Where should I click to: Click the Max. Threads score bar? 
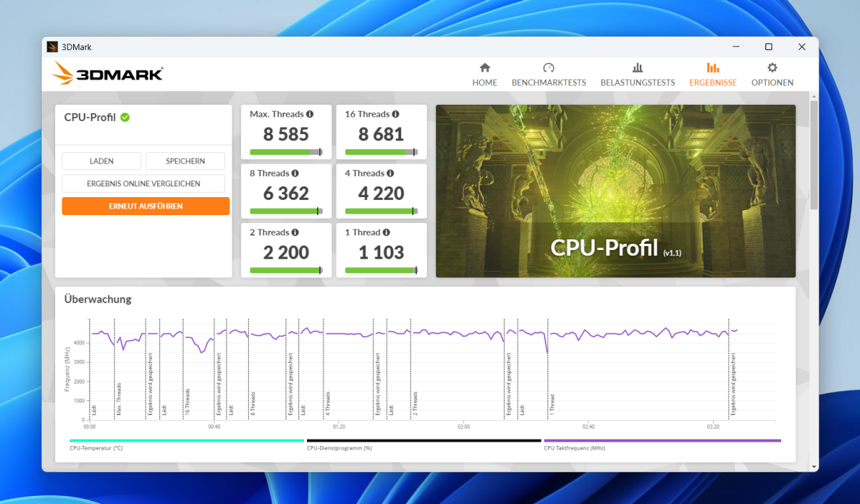tap(286, 152)
